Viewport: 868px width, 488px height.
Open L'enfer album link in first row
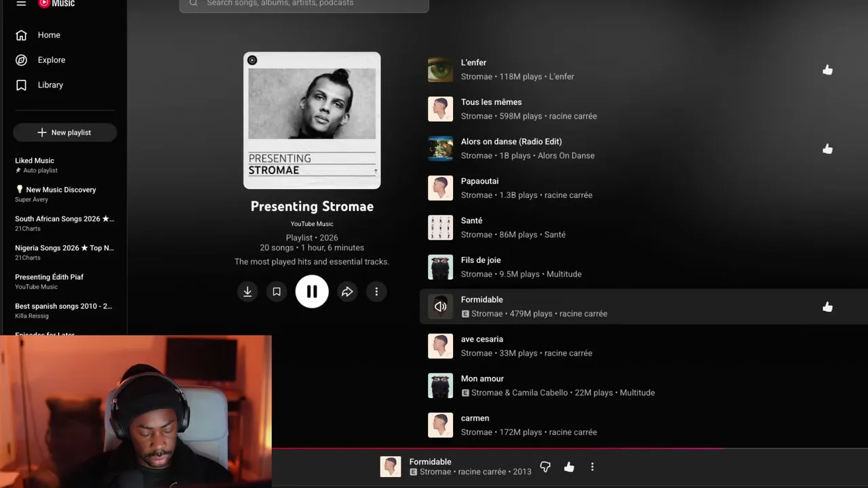[561, 77]
